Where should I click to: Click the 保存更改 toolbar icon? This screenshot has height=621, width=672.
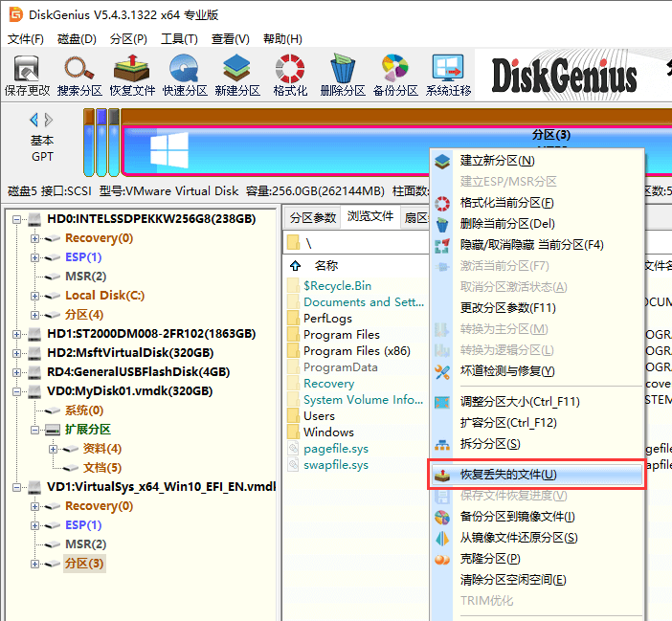(27, 76)
